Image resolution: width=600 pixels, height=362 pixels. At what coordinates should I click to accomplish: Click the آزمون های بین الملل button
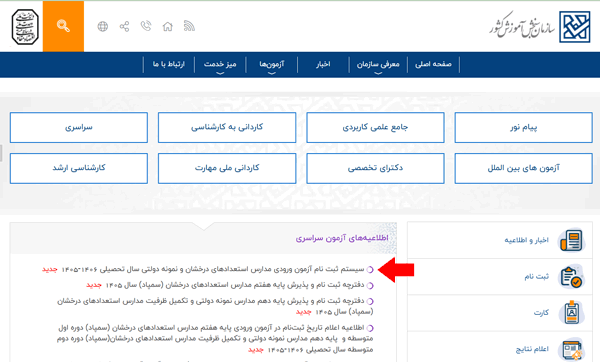(523, 168)
